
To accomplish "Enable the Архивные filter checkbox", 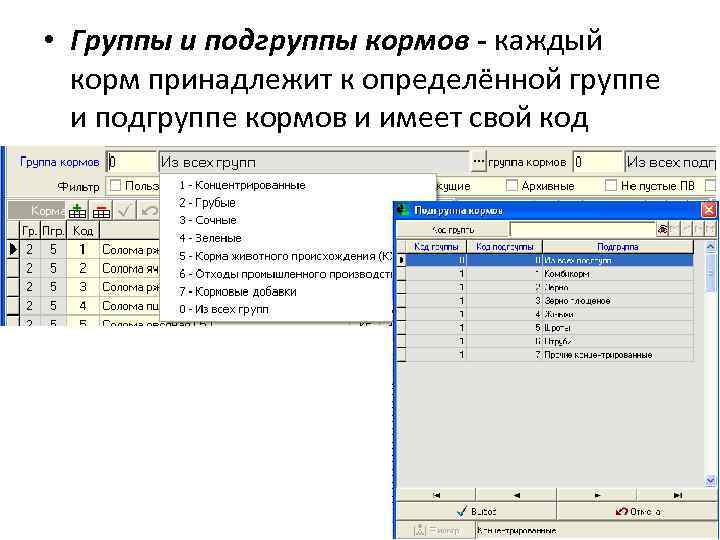I will coord(512,186).
